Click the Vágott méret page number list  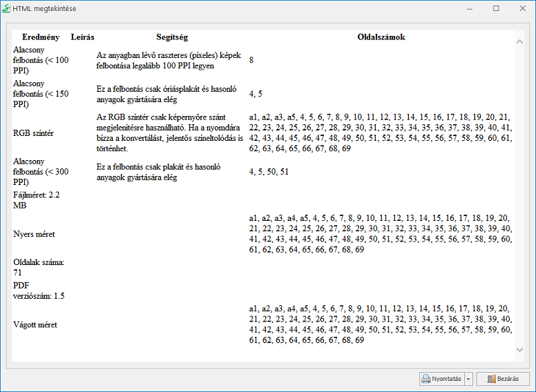tap(381, 324)
